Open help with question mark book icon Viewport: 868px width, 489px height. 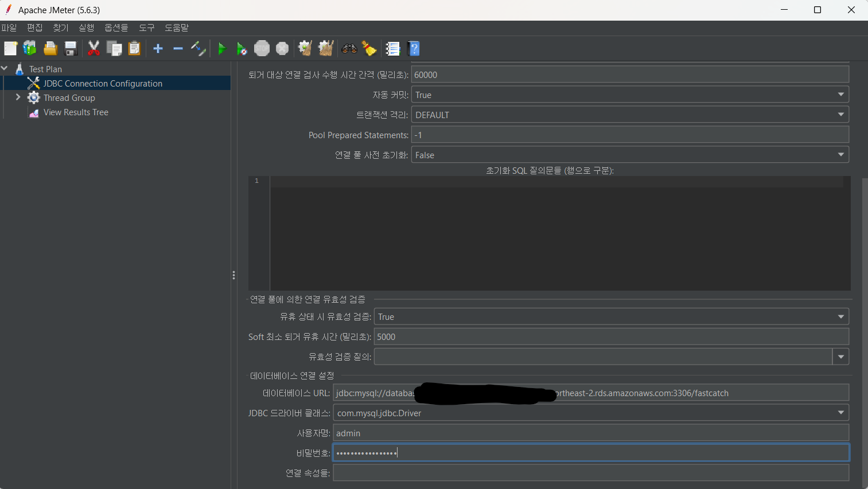point(414,49)
